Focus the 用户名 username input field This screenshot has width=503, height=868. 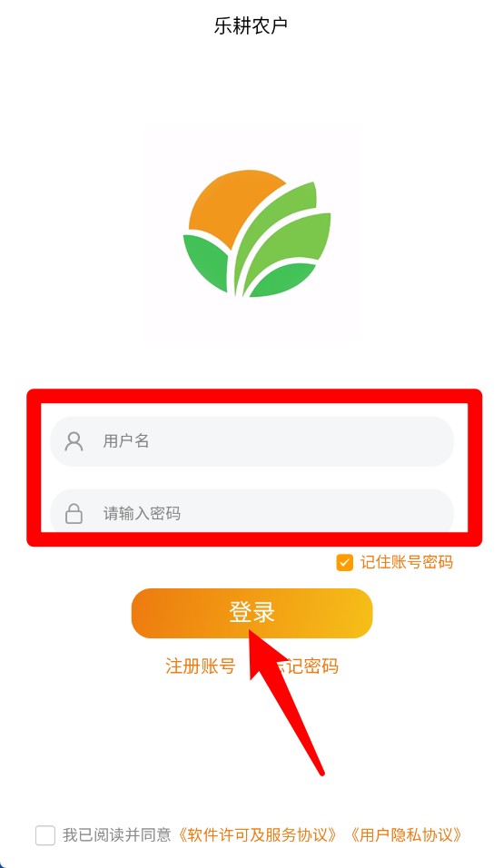[251, 441]
